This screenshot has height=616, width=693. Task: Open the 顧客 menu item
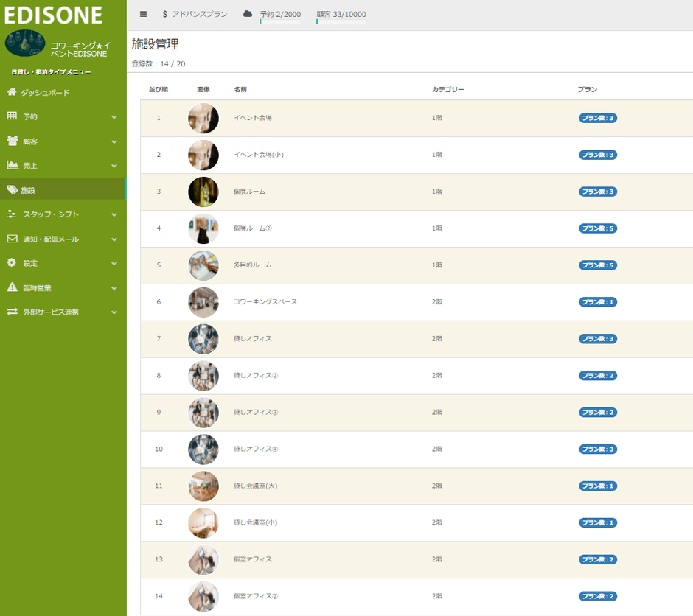30,141
